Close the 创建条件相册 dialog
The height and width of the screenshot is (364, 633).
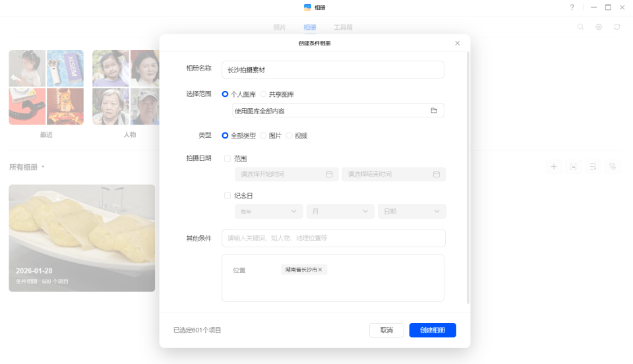tap(458, 43)
